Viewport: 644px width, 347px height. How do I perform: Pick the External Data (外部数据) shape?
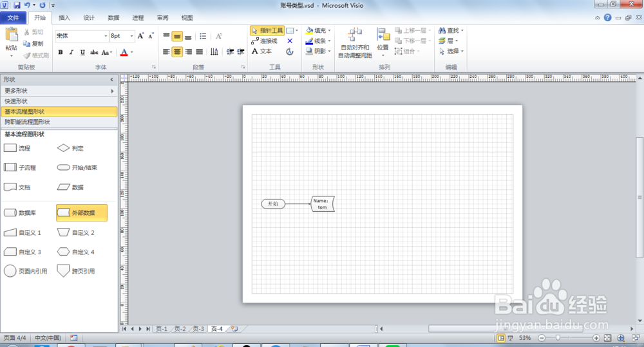[82, 212]
